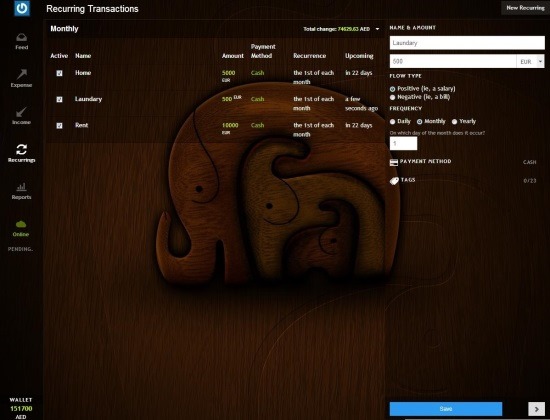Image resolution: width=550 pixels, height=420 pixels.
Task: Click the Rent transaction name
Action: 82,125
